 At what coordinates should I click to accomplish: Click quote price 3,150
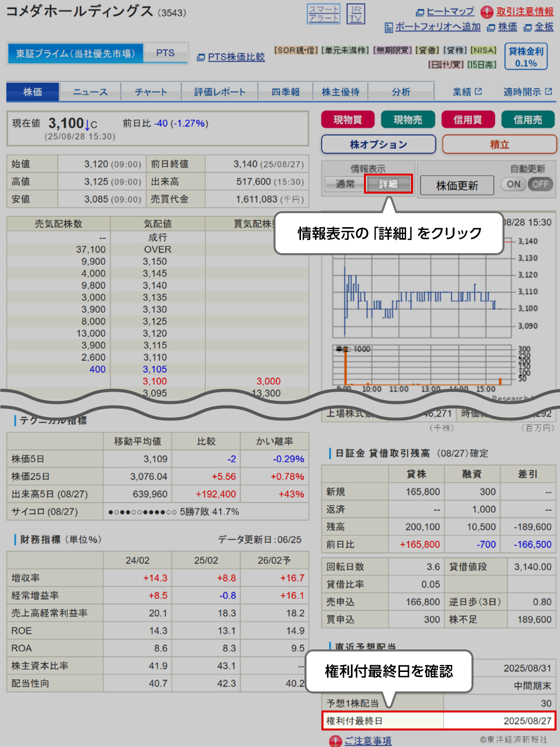tap(155, 261)
